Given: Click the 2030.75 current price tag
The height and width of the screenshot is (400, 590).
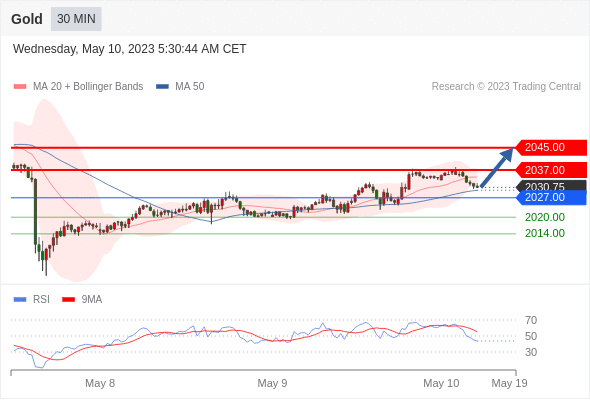Looking at the screenshot, I should pyautogui.click(x=550, y=186).
